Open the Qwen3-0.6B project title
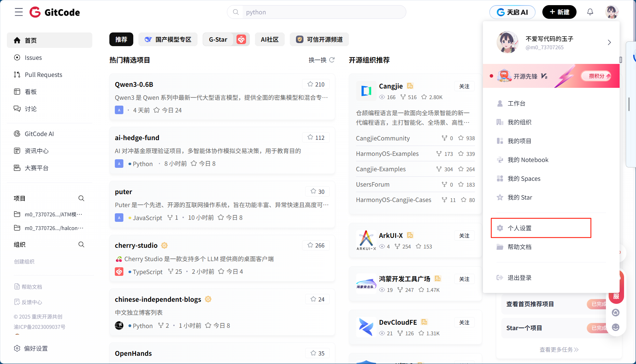 pos(134,84)
